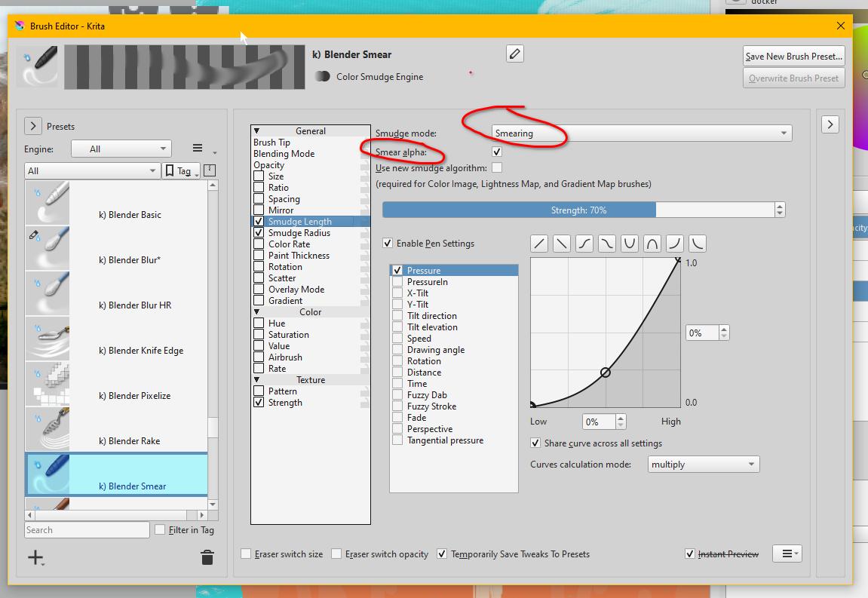Image resolution: width=868 pixels, height=598 pixels.
Task: Enable Use new smudge algorithm checkbox
Action: pyautogui.click(x=497, y=167)
